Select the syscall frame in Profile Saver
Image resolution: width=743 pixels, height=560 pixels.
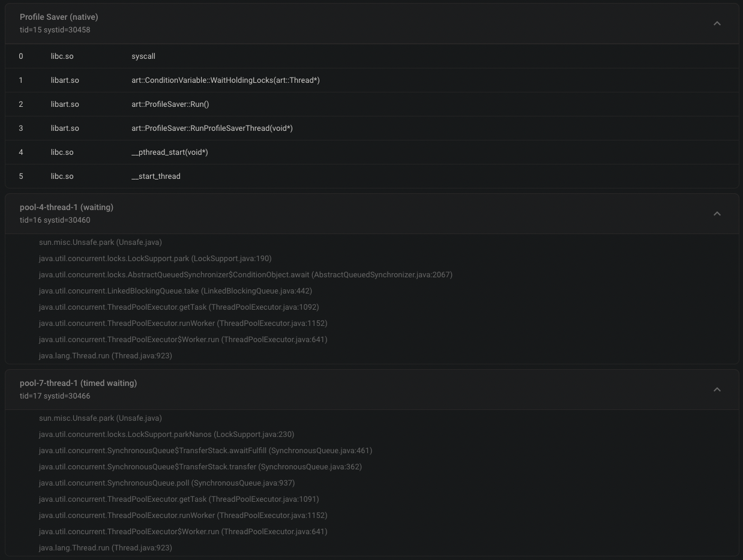143,56
